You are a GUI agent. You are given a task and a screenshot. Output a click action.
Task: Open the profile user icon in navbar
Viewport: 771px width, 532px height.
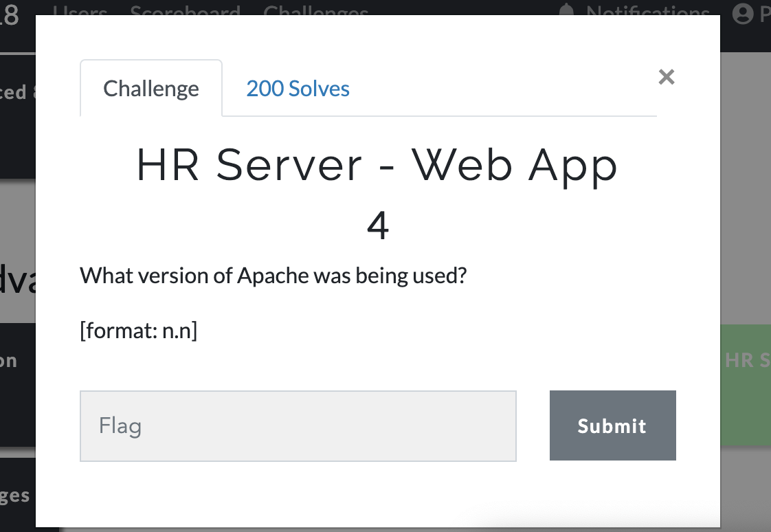click(742, 13)
